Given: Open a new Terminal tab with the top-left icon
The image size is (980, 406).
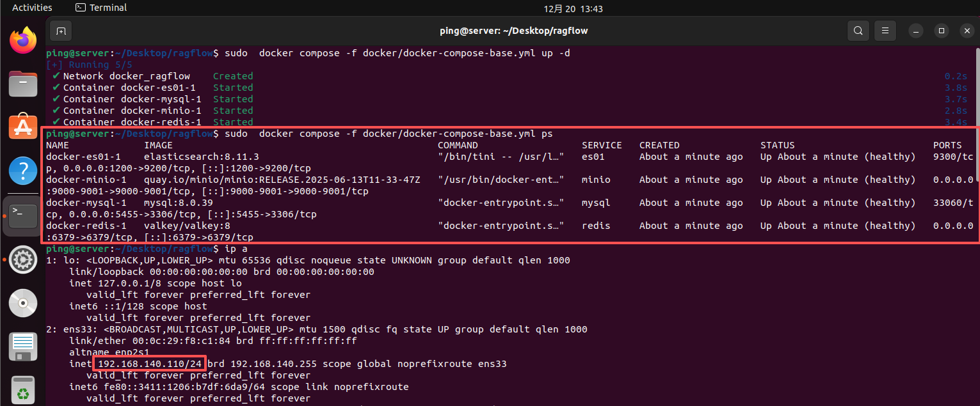Looking at the screenshot, I should click(61, 30).
